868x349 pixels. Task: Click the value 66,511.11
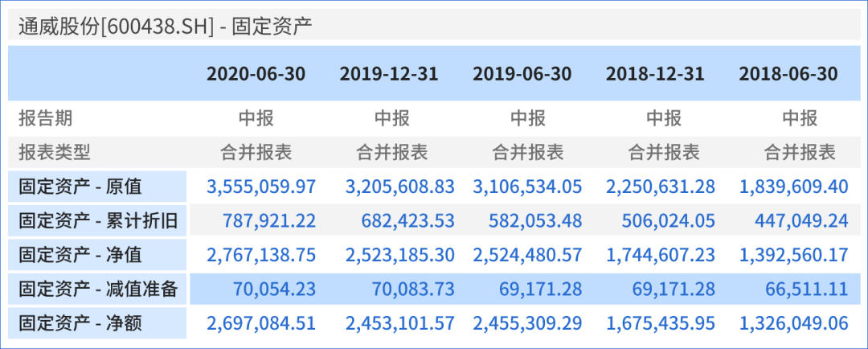click(807, 289)
